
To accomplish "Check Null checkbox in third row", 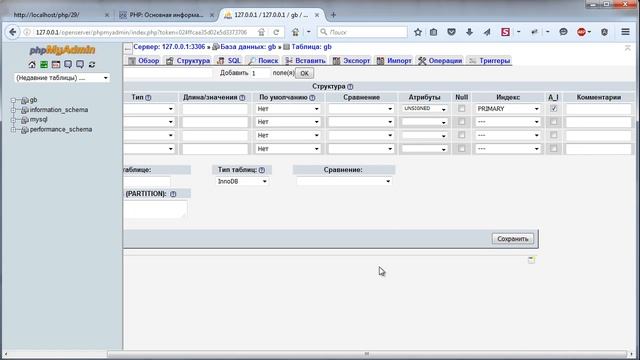I will click(x=462, y=135).
